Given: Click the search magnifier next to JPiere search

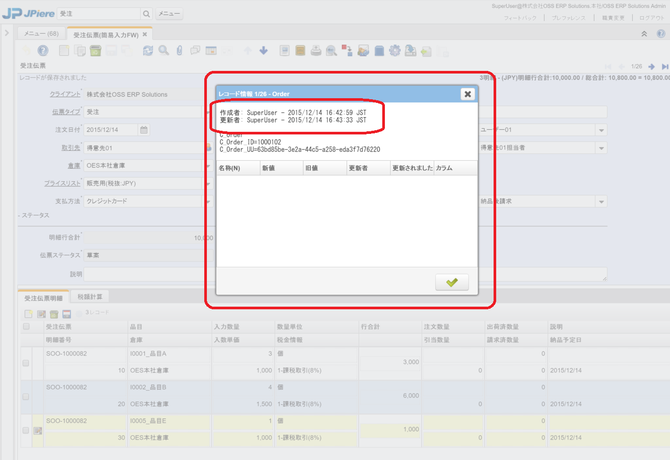Looking at the screenshot, I should point(146,14).
